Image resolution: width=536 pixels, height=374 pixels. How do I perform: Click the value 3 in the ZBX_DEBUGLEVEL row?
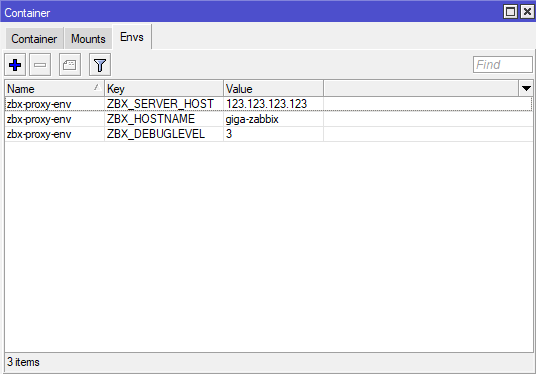click(x=273, y=134)
